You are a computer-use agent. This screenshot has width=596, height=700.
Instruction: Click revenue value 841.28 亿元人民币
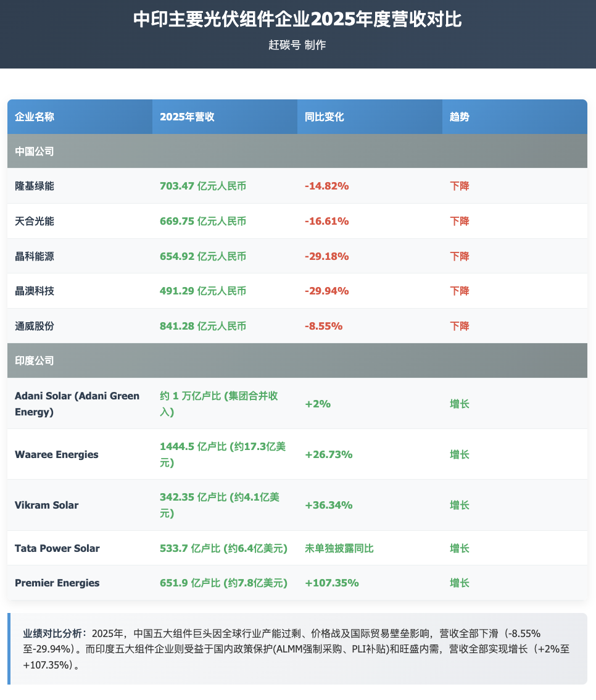pos(203,327)
